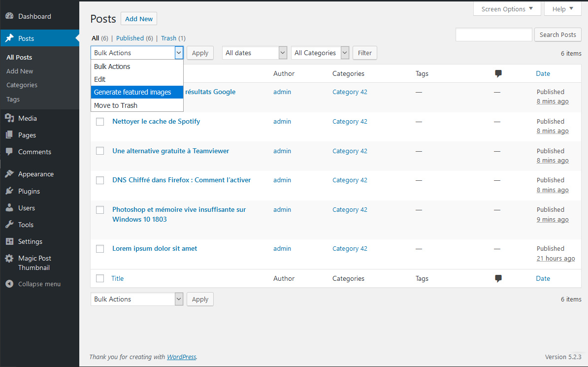This screenshot has height=367, width=588.
Task: Tick checkbox for Nettoyer le cache de Spotify
Action: tap(100, 122)
